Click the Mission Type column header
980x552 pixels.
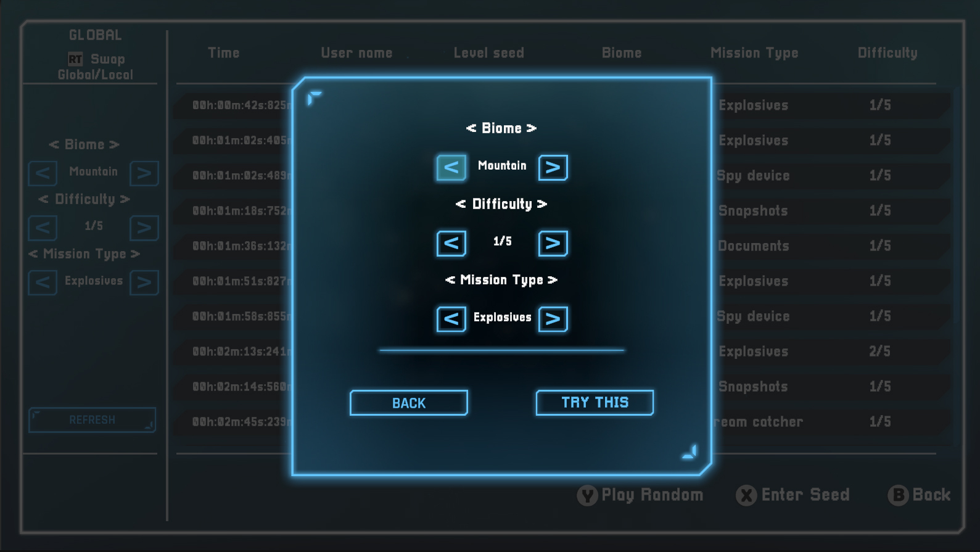(754, 53)
